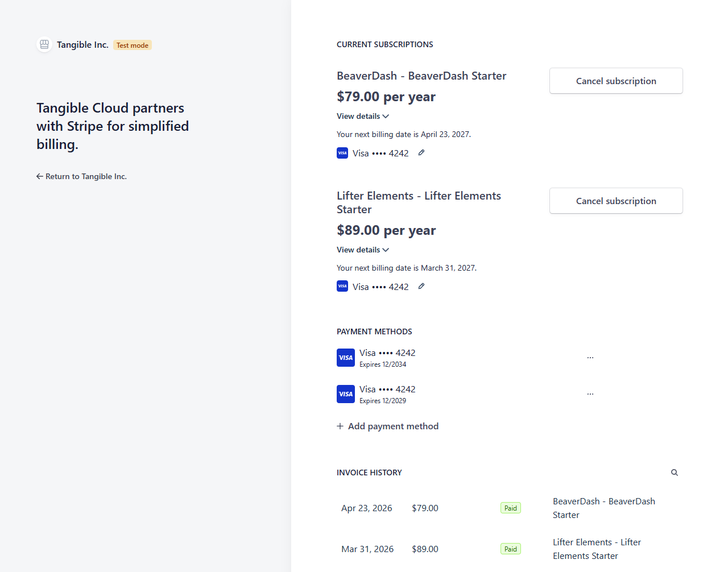Click the Tangible Inc. company name
728x572 pixels.
[x=82, y=44]
